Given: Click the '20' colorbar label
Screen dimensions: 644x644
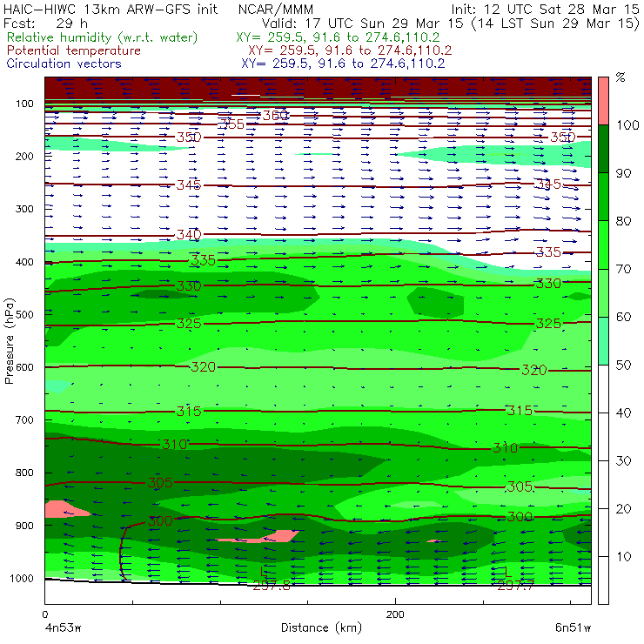Looking at the screenshot, I should click(x=623, y=509).
